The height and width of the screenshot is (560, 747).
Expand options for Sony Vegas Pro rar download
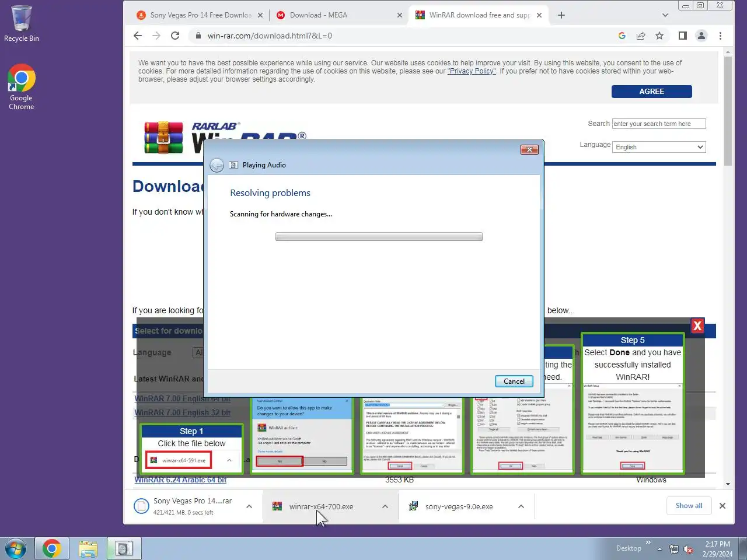point(249,506)
